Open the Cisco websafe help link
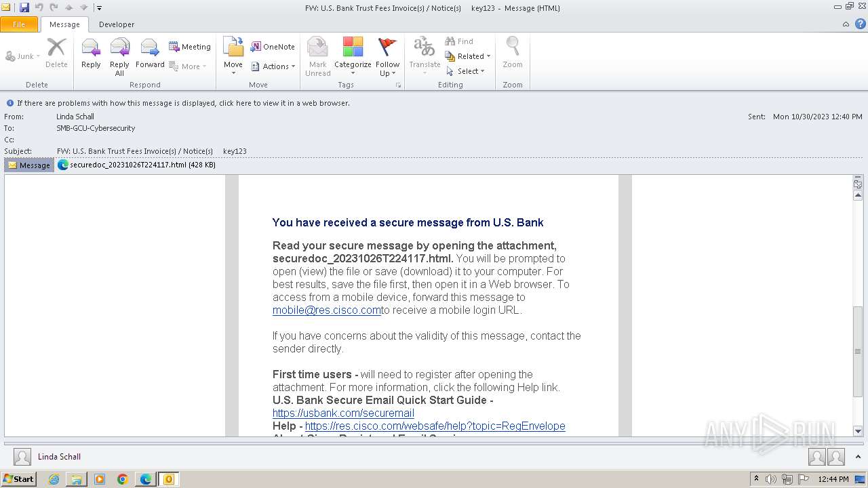 click(435, 426)
